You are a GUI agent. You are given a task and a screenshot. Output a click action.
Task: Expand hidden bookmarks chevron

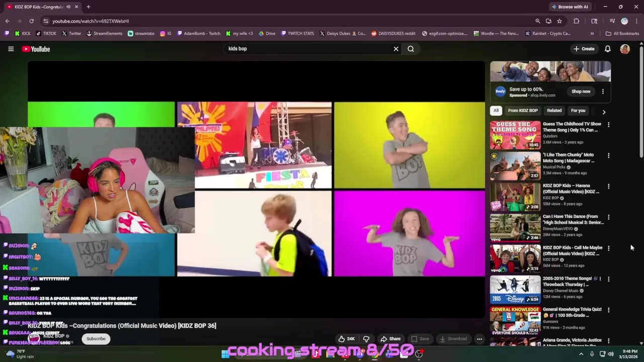pos(592,34)
